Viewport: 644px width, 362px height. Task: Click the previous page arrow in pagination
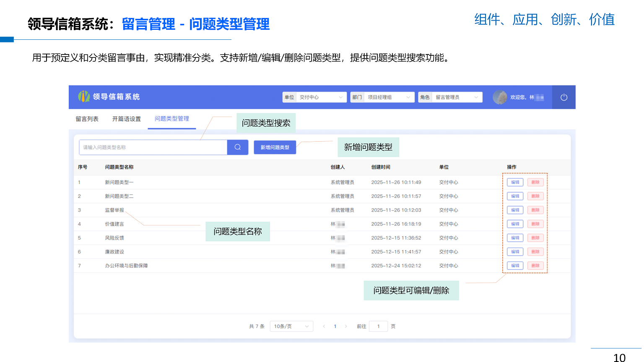click(324, 326)
